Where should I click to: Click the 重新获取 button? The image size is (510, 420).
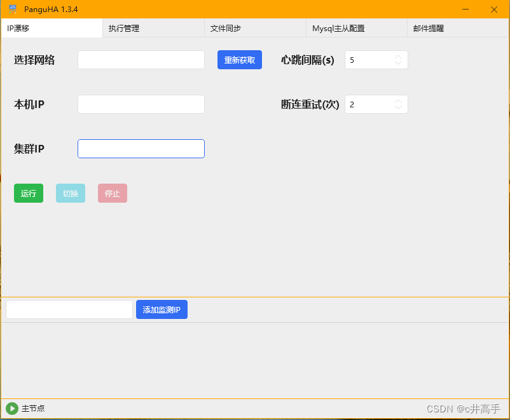[x=239, y=60]
